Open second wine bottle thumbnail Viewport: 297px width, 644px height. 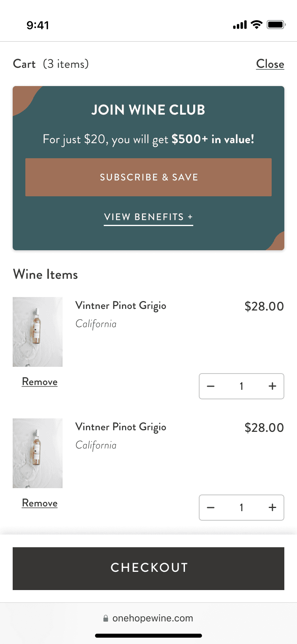[x=38, y=453]
